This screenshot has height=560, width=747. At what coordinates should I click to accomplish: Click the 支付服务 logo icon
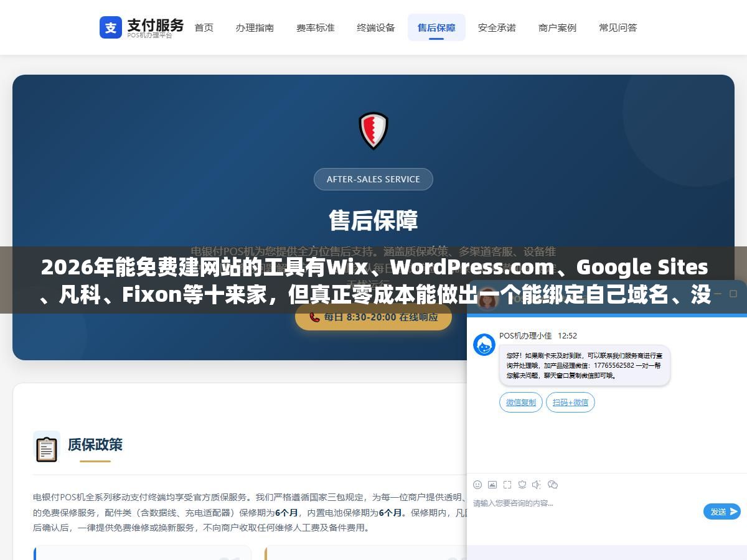click(x=111, y=27)
